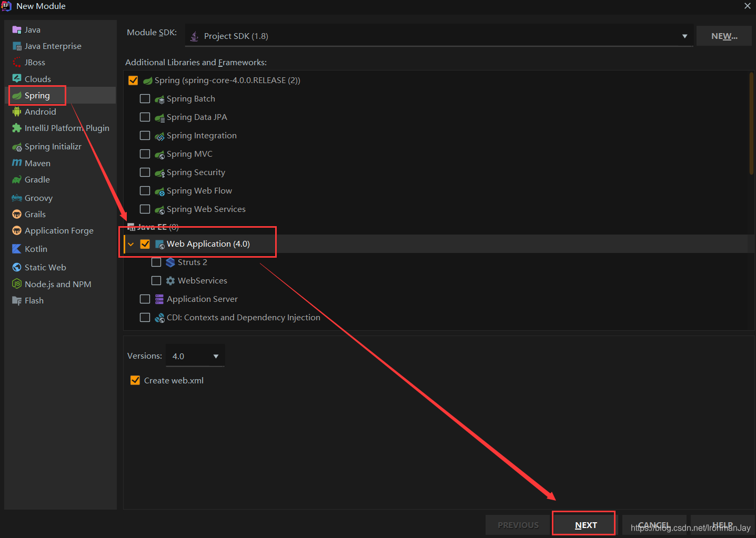This screenshot has height=538, width=756.
Task: Check the Application Server checkbox
Action: click(x=145, y=299)
